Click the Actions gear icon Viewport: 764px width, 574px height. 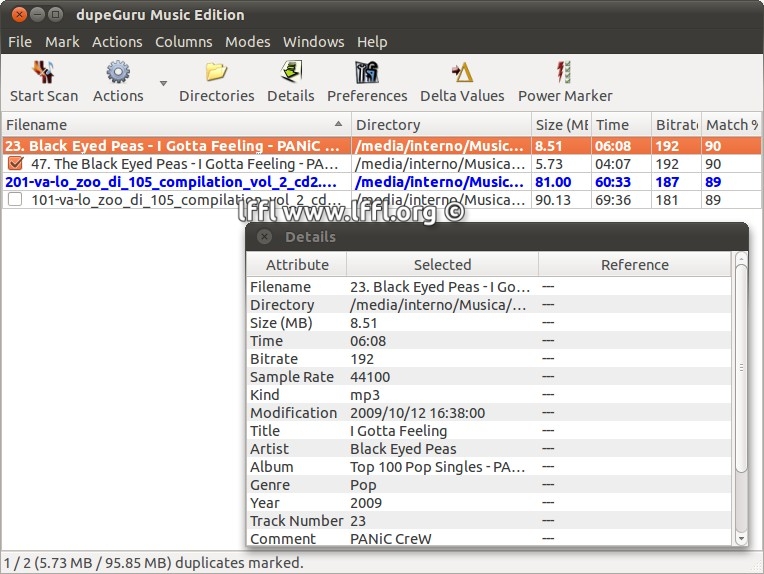118,73
